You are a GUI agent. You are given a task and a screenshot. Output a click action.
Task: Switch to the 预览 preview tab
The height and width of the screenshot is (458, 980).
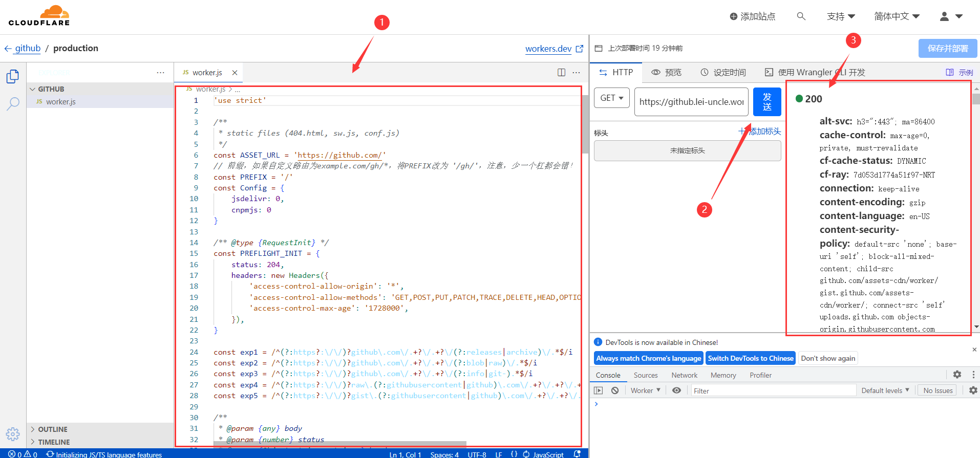(x=667, y=72)
